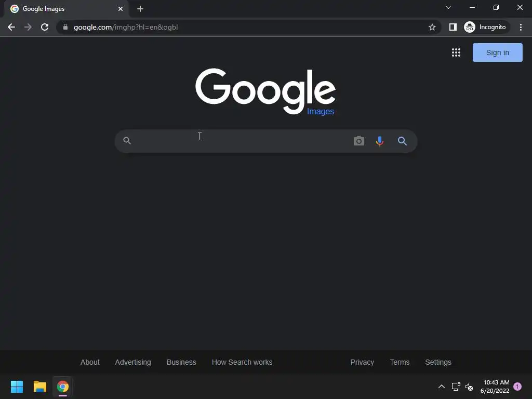The width and height of the screenshot is (532, 399).
Task: Click the Incognito profile indicator
Action: click(x=486, y=27)
